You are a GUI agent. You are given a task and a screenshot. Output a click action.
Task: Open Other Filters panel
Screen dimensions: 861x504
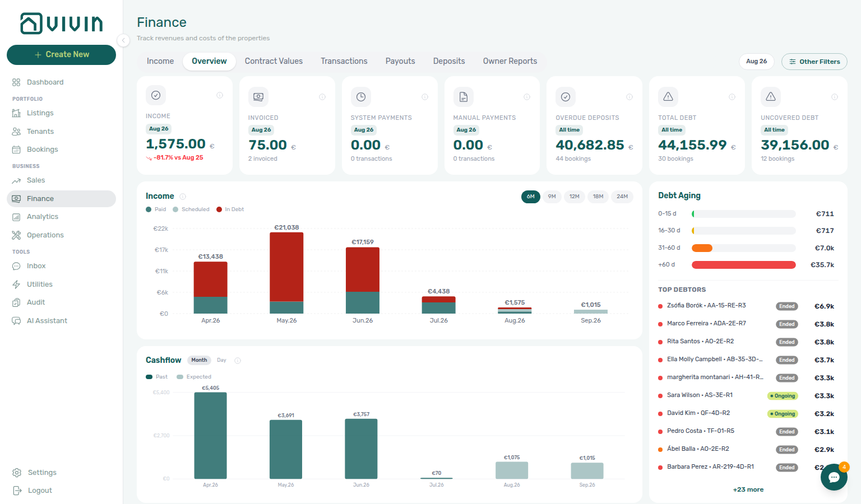point(814,62)
